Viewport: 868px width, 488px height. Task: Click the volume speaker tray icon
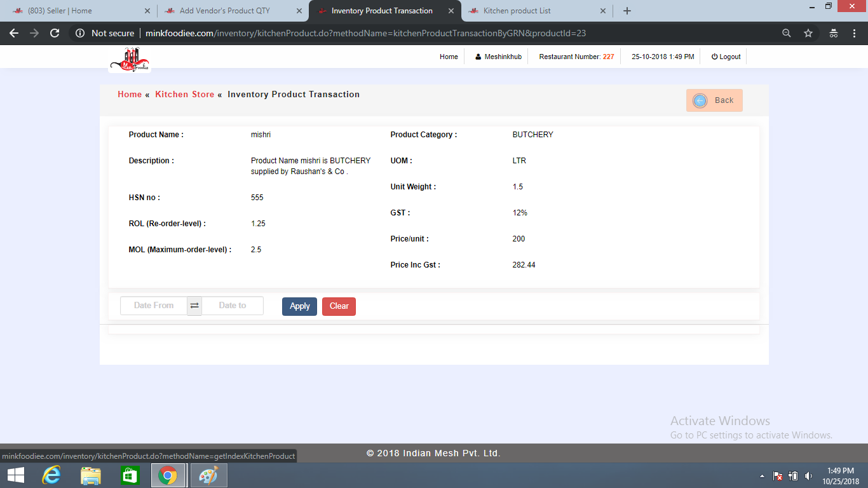[808, 476]
